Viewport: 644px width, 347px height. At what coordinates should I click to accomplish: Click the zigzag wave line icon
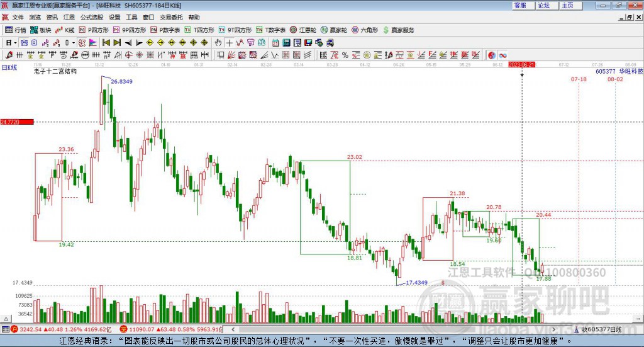coord(275,55)
